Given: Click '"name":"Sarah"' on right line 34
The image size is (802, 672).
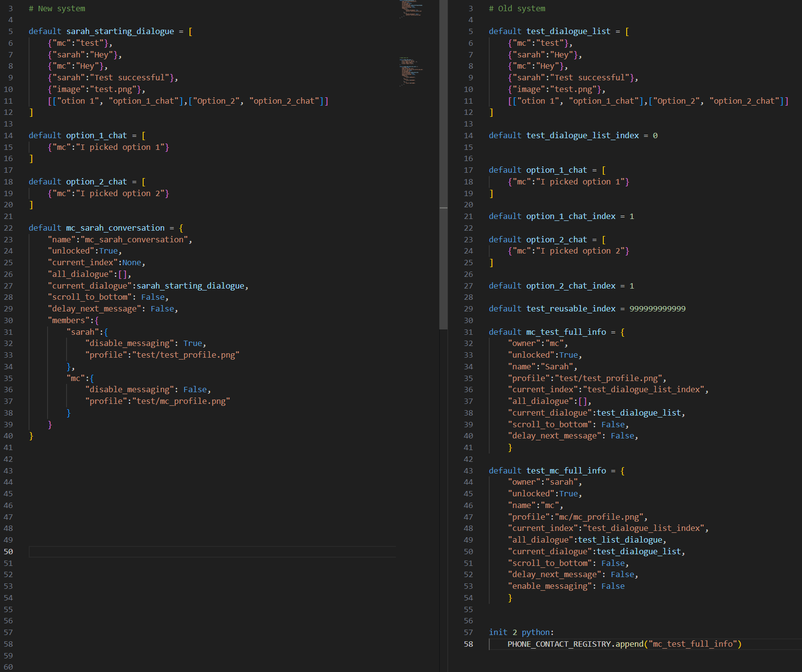Looking at the screenshot, I should point(541,366).
